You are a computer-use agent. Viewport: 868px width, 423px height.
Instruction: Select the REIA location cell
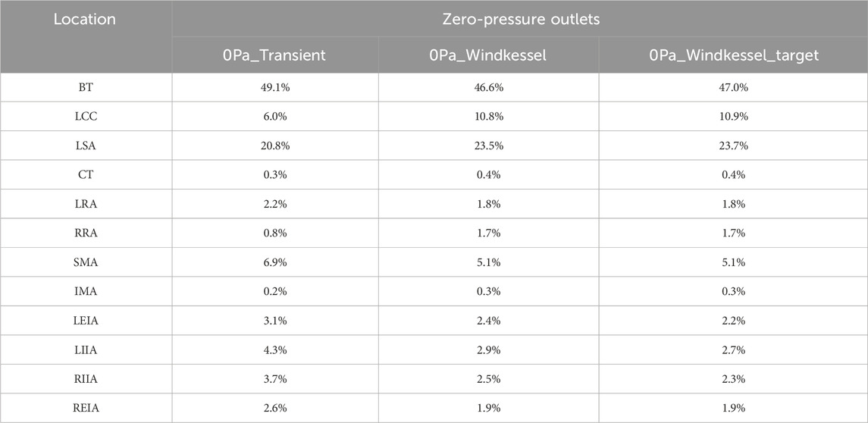coord(84,409)
